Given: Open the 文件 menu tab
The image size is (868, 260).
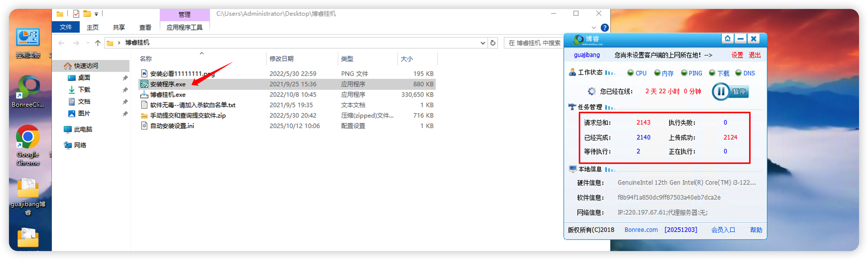Looking at the screenshot, I should click(66, 27).
